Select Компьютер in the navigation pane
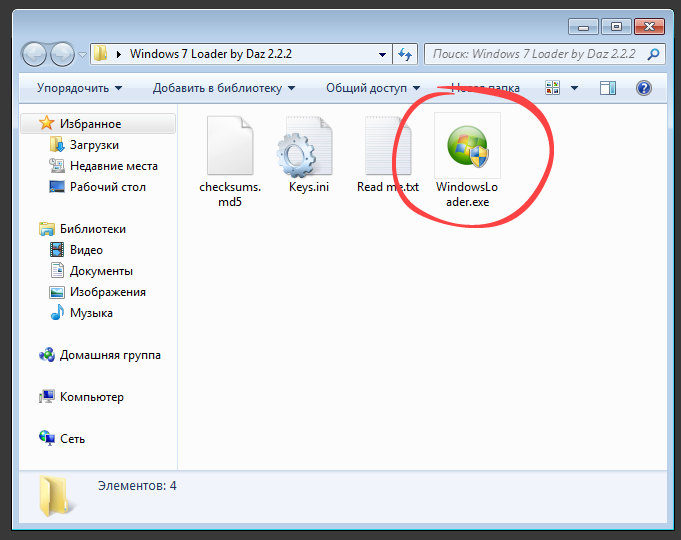681x540 pixels. [x=91, y=397]
